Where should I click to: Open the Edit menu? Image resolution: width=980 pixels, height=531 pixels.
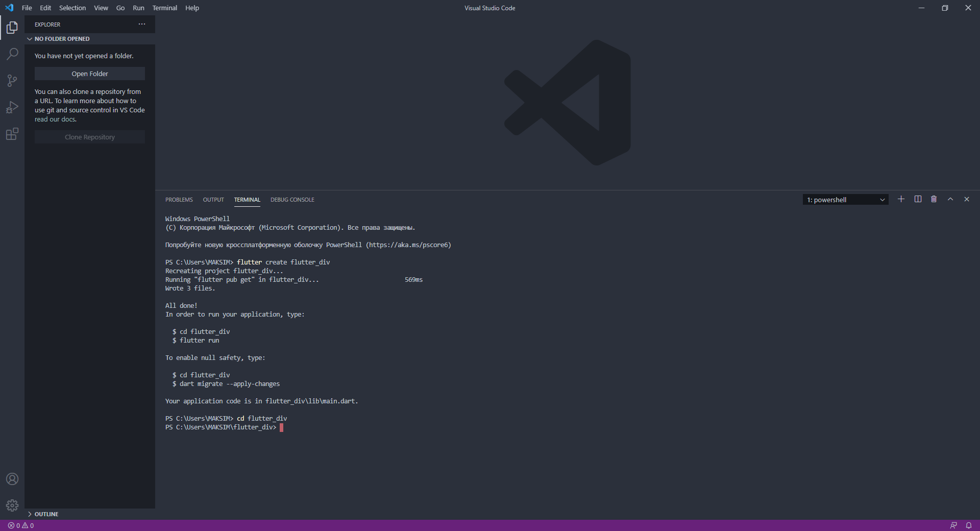45,8
